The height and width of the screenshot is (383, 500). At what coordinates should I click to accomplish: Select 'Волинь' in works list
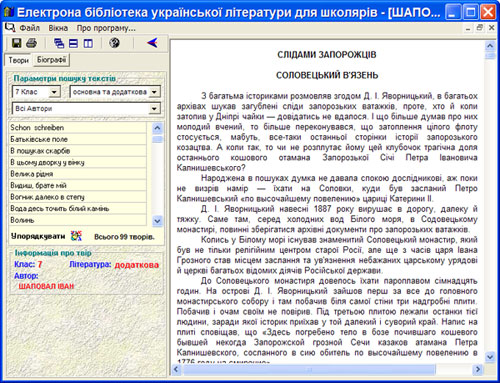(77, 220)
